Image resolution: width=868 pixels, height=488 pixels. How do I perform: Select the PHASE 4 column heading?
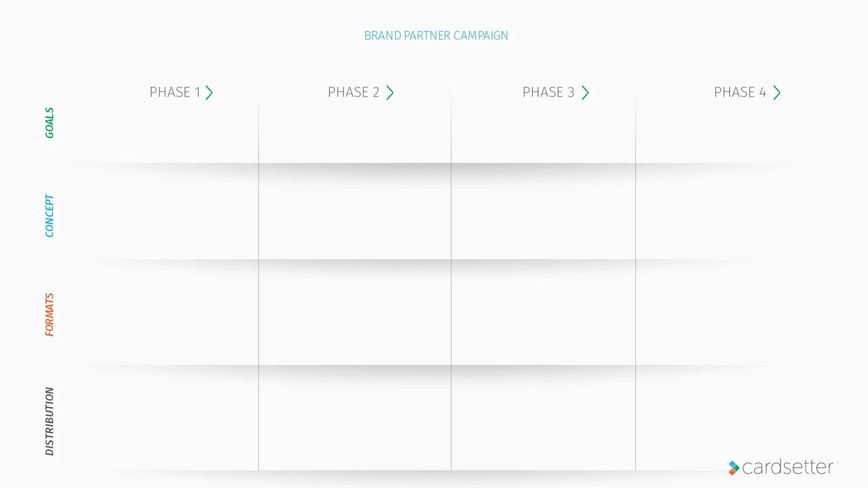(740, 92)
